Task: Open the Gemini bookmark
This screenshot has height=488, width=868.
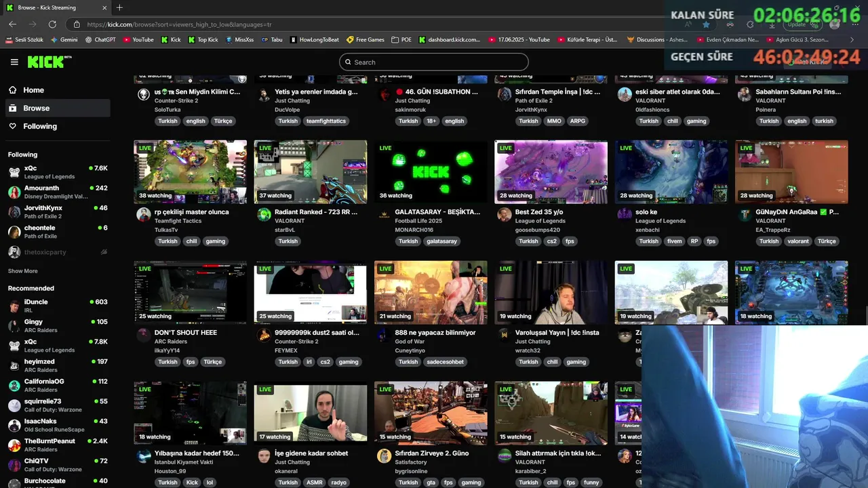Action: [64, 40]
